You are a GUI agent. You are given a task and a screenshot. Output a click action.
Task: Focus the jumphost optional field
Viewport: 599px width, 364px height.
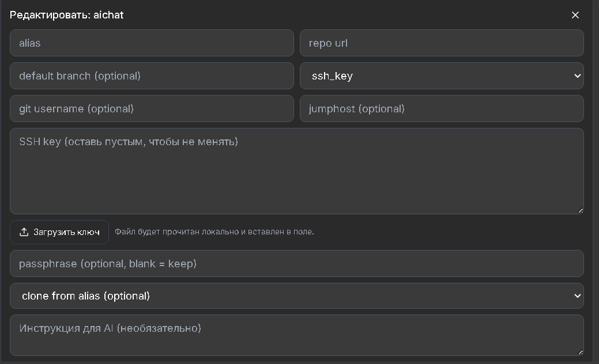pyautogui.click(x=442, y=109)
